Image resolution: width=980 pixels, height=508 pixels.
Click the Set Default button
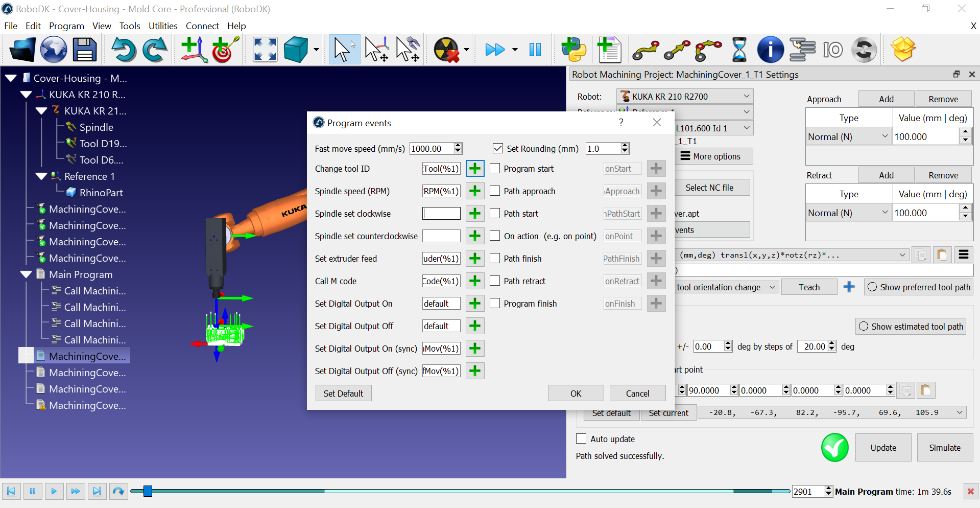tap(343, 393)
